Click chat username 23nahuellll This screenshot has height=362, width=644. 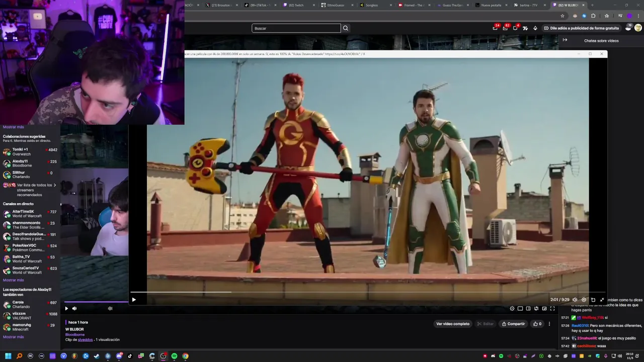pos(587,338)
